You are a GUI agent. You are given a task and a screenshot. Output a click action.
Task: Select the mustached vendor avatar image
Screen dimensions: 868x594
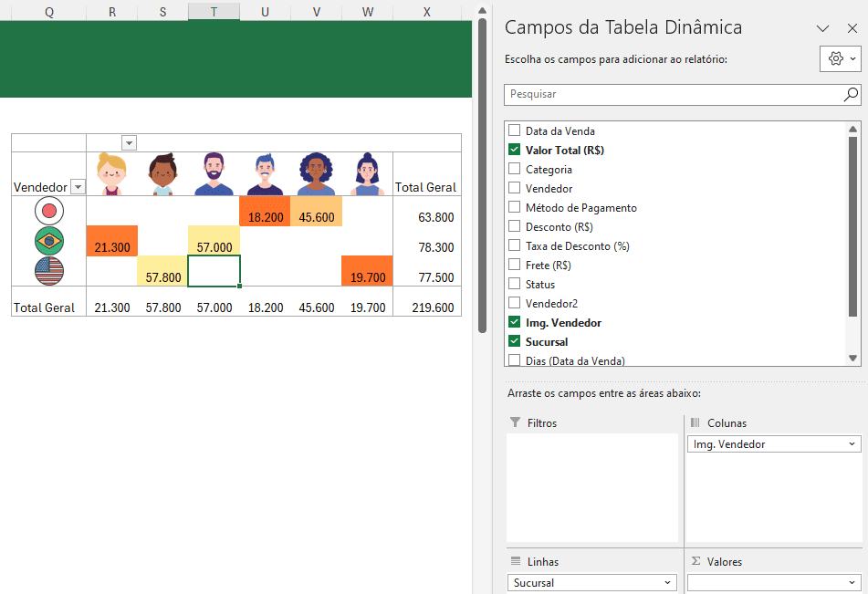(266, 172)
